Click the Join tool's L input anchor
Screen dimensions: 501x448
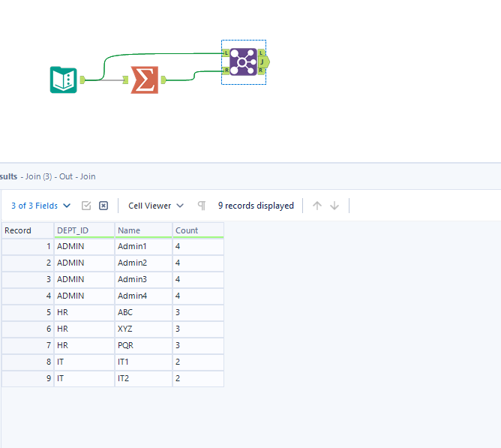coord(226,53)
